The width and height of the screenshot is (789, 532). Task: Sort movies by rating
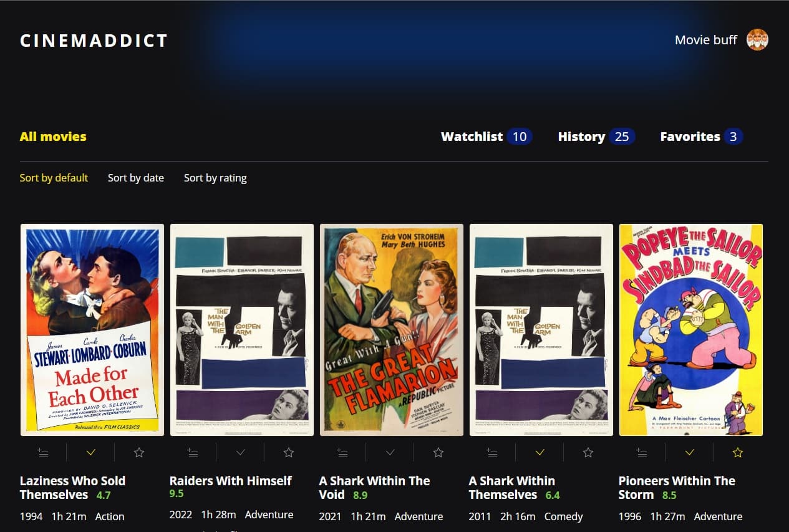point(215,178)
